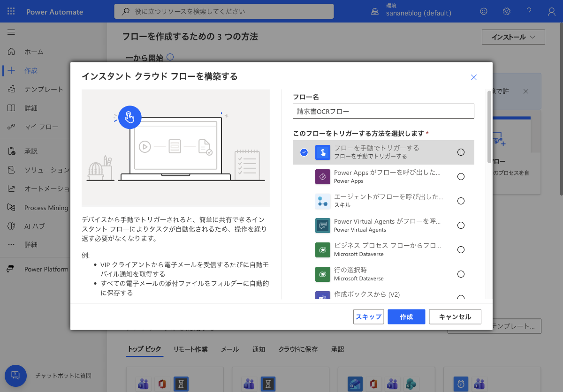Close the インスタント クラウド フロー dialog
Viewport: 563px width, 392px height.
[x=474, y=77]
